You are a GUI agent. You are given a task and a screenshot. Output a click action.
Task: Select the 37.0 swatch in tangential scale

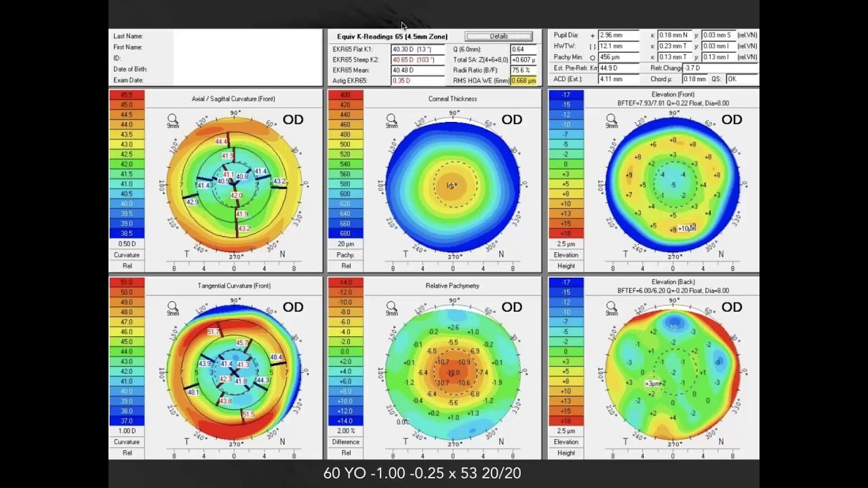(x=127, y=421)
